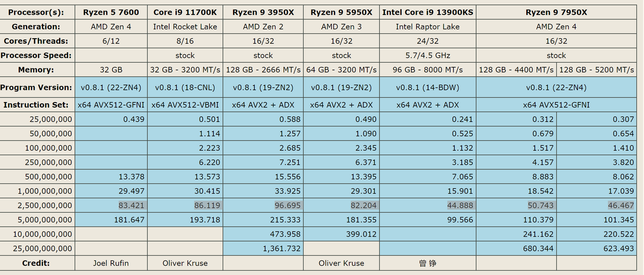Click the "Ryzen 9 3950X" column header
644x275 pixels.
[263, 12]
